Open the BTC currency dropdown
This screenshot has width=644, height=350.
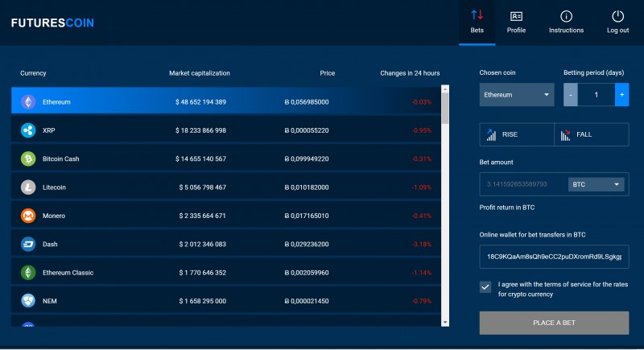(596, 184)
